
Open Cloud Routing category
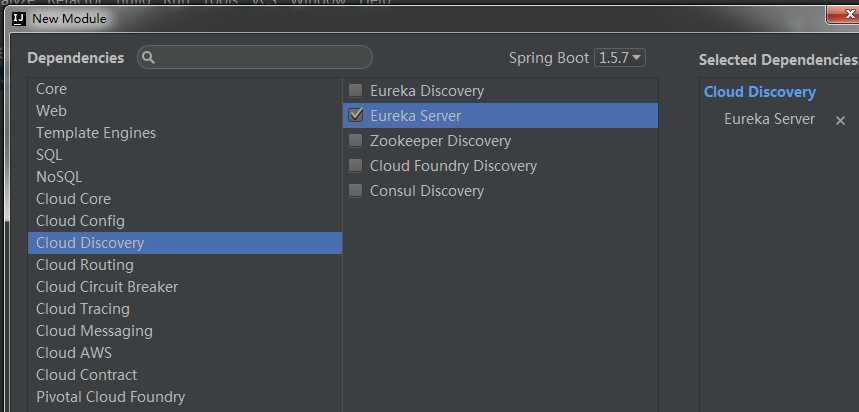click(x=85, y=265)
